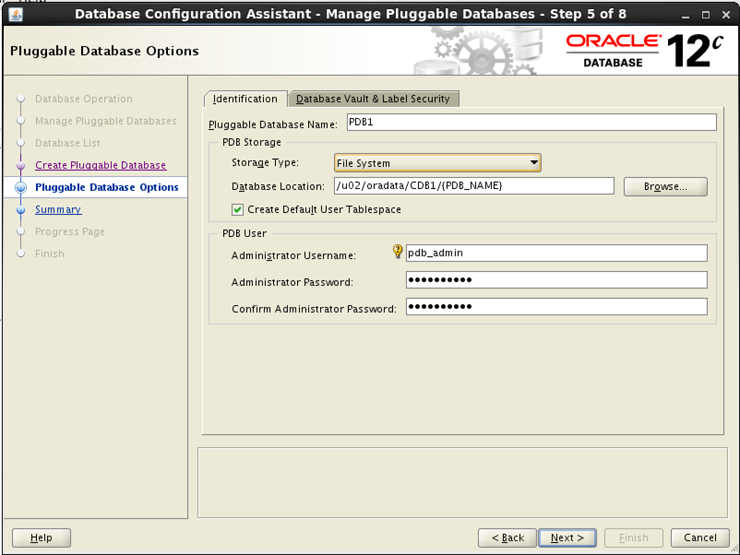Click the 'Manage Pluggable Databases' step text
This screenshot has height=555, width=740.
106,121
